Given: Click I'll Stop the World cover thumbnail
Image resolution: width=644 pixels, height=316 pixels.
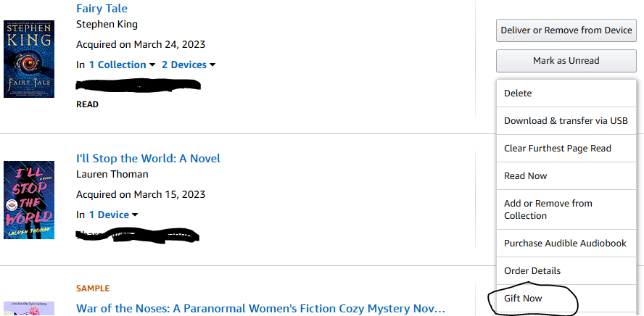Looking at the screenshot, I should pyautogui.click(x=29, y=199).
